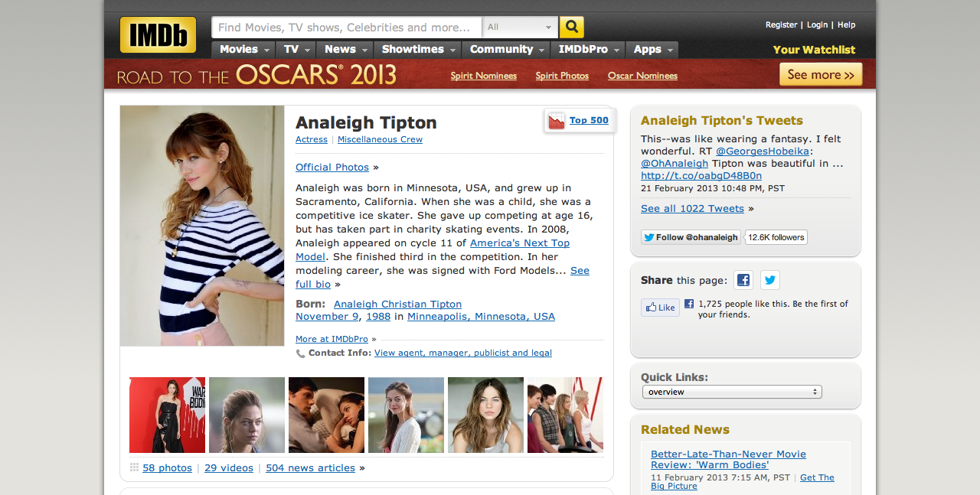Click See full bio link
980x495 pixels.
[443, 277]
